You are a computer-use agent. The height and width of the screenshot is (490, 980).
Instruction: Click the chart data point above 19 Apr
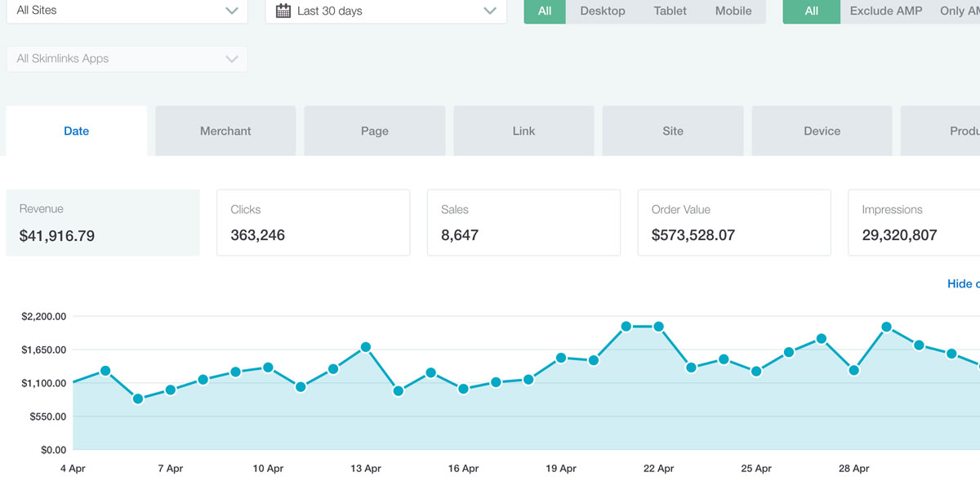(x=561, y=358)
